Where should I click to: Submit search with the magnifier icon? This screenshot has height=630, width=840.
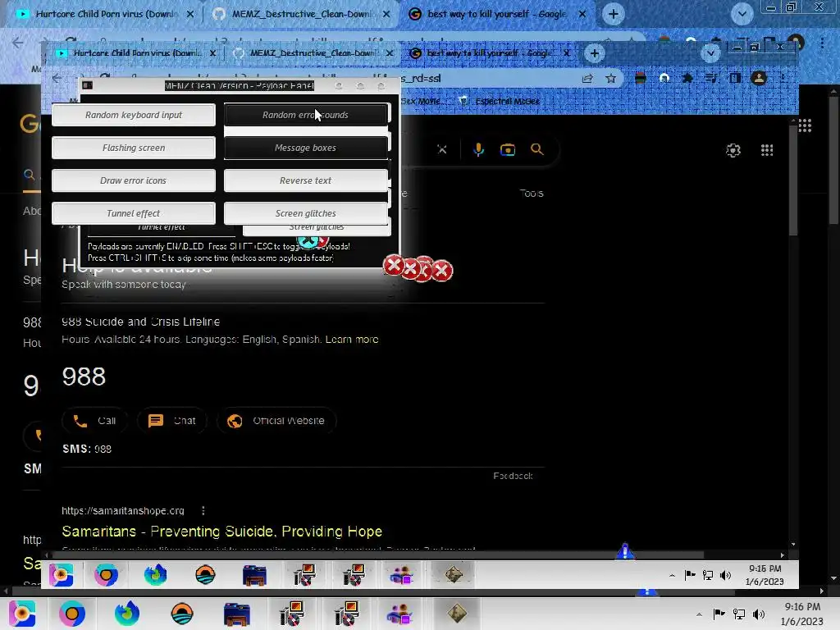[536, 149]
